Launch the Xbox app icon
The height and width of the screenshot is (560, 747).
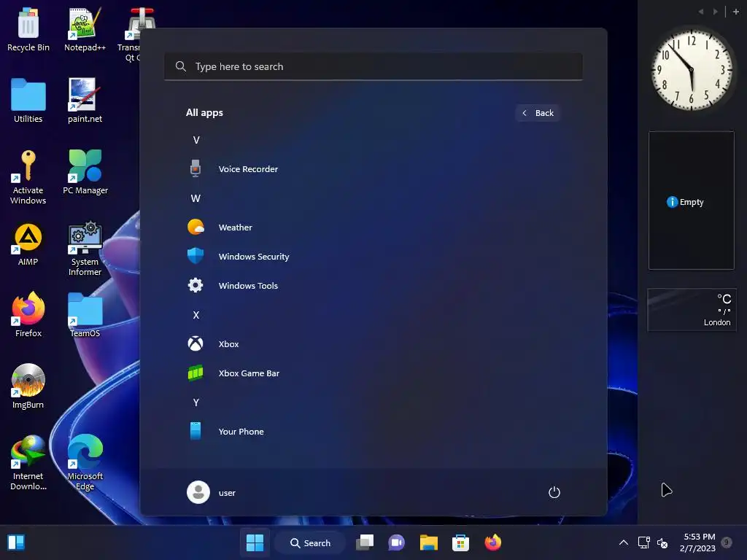[x=196, y=344]
